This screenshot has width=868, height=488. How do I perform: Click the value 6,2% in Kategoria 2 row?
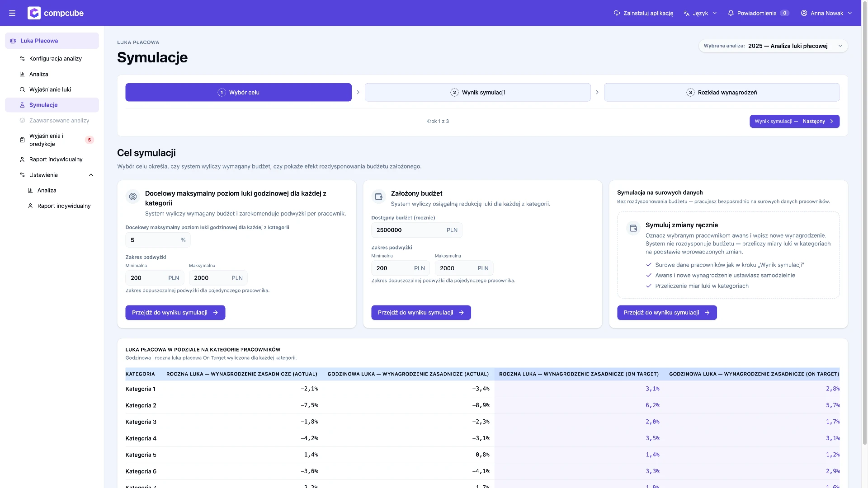click(652, 405)
